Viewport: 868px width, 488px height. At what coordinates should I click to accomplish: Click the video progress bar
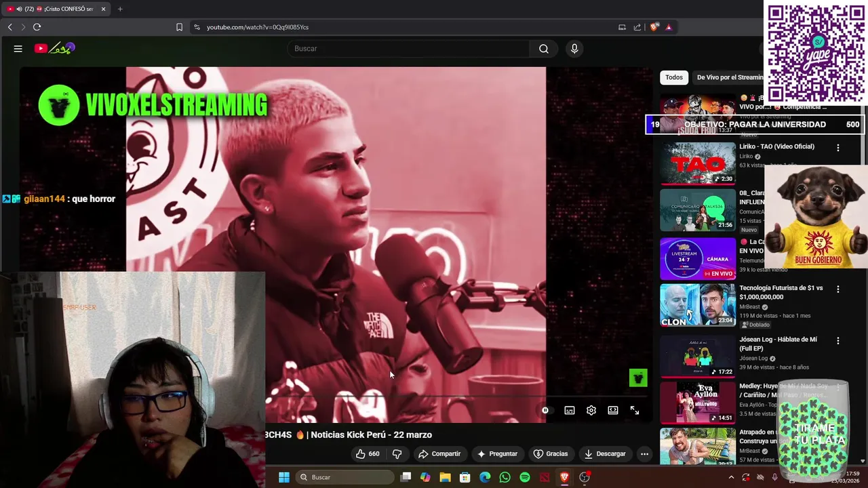click(x=456, y=398)
